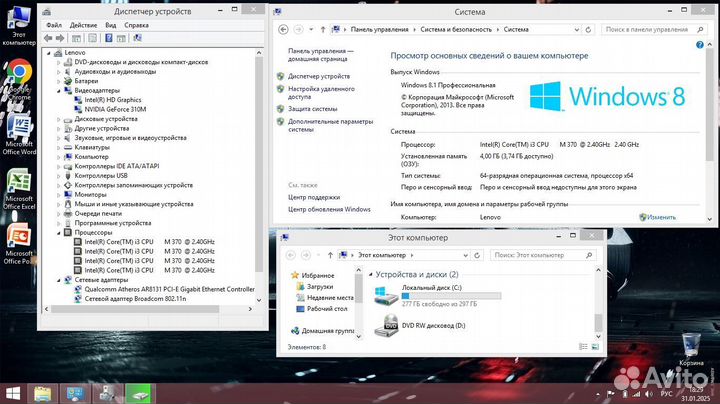Select Intel(R) HD Graphics adapter
Screen dimensions: 720x404
click(x=112, y=100)
